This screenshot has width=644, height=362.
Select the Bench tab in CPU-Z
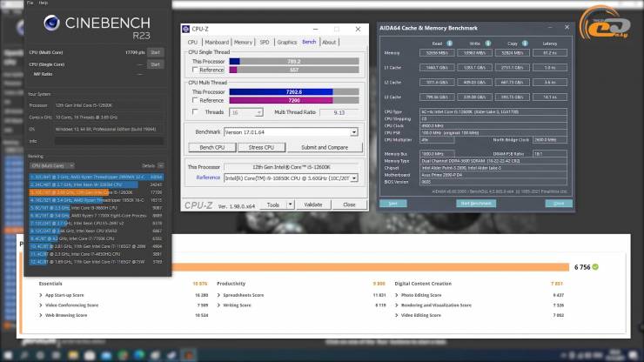[309, 42]
